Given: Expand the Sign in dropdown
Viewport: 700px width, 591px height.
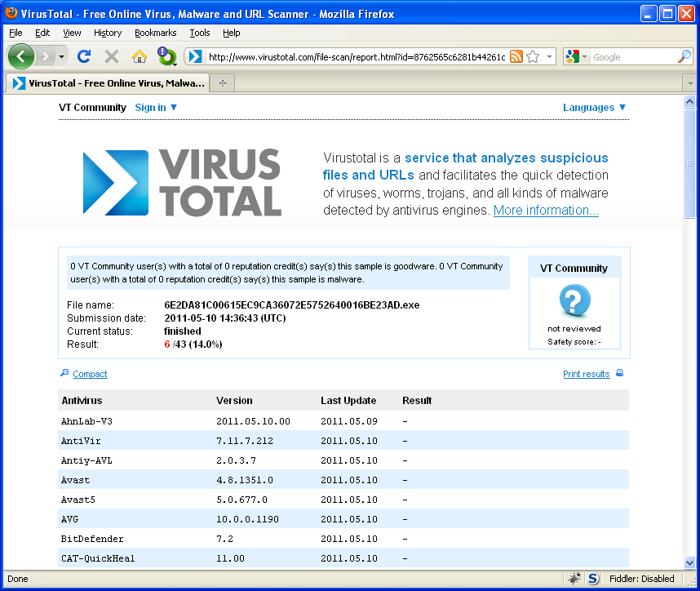Looking at the screenshot, I should pyautogui.click(x=156, y=108).
